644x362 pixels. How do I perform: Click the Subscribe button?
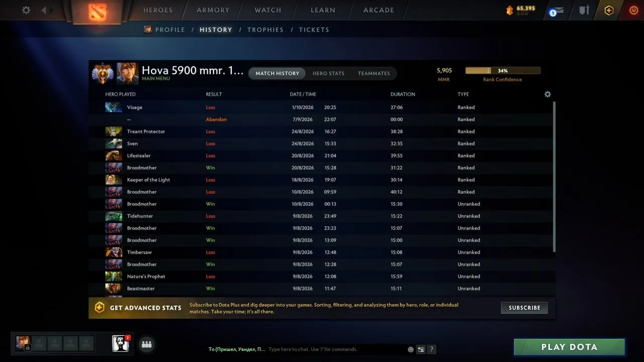click(524, 308)
